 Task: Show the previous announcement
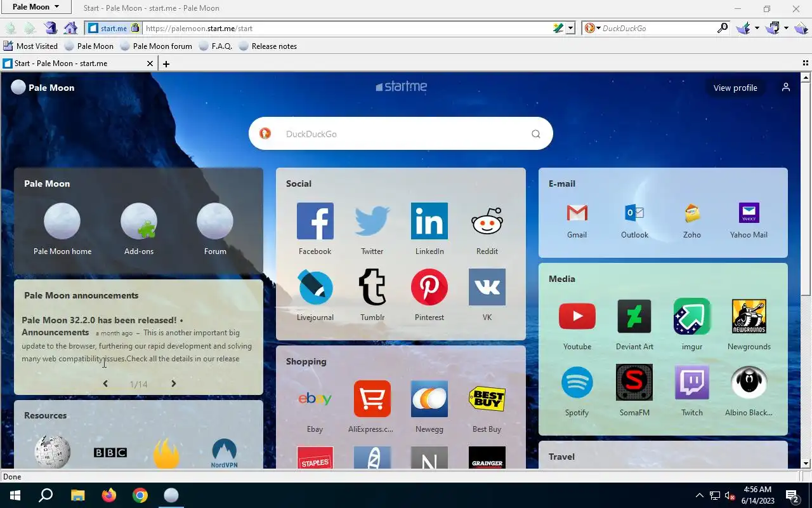[x=105, y=384]
